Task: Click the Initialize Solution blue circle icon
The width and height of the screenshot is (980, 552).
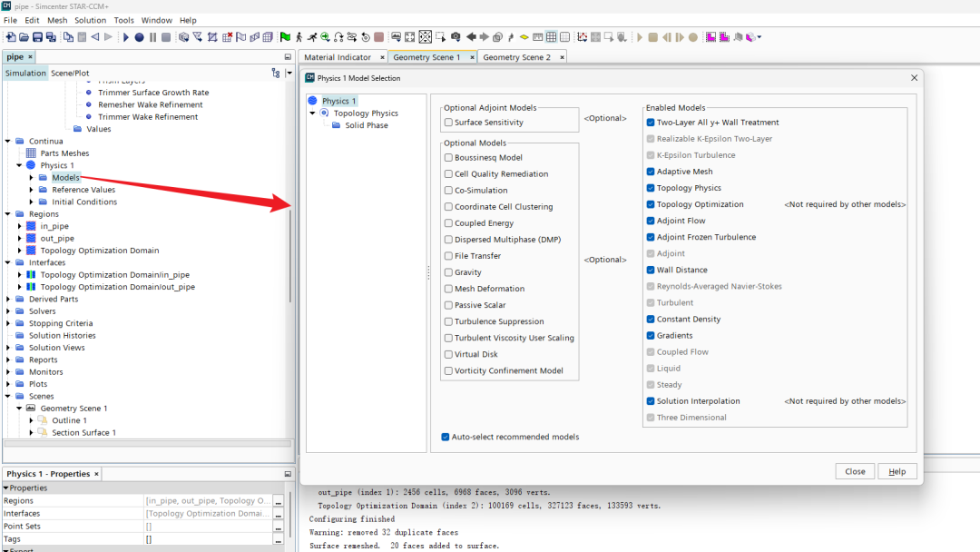Action: (x=140, y=37)
